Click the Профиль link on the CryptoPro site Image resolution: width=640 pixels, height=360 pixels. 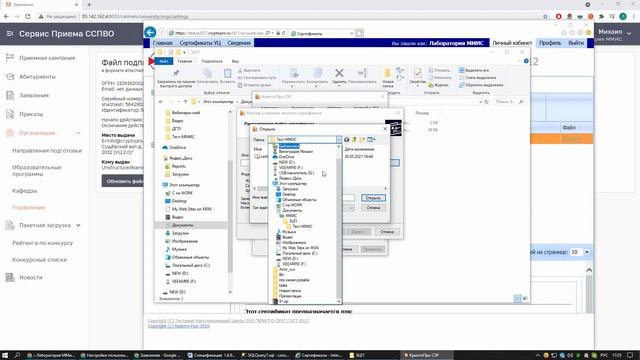pyautogui.click(x=550, y=43)
